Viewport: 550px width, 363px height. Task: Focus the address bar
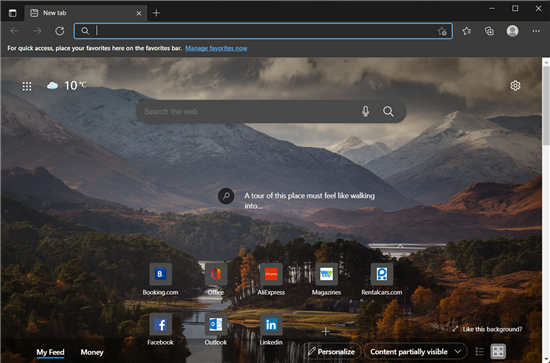click(263, 31)
